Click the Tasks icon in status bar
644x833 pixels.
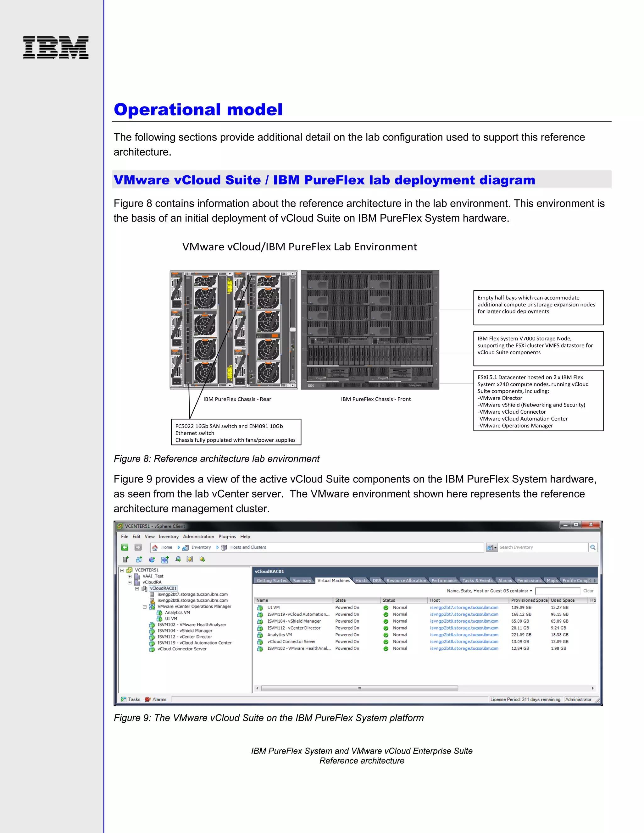pos(124,699)
